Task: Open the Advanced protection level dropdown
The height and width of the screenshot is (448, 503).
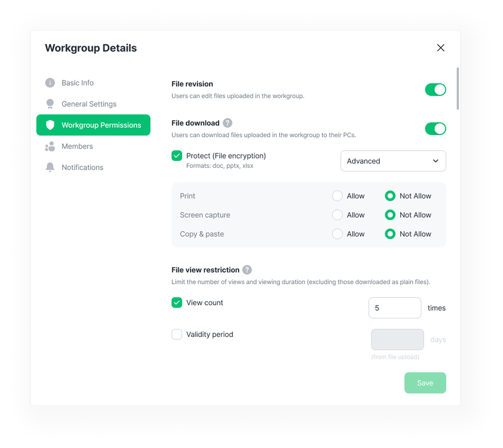Action: [x=393, y=161]
